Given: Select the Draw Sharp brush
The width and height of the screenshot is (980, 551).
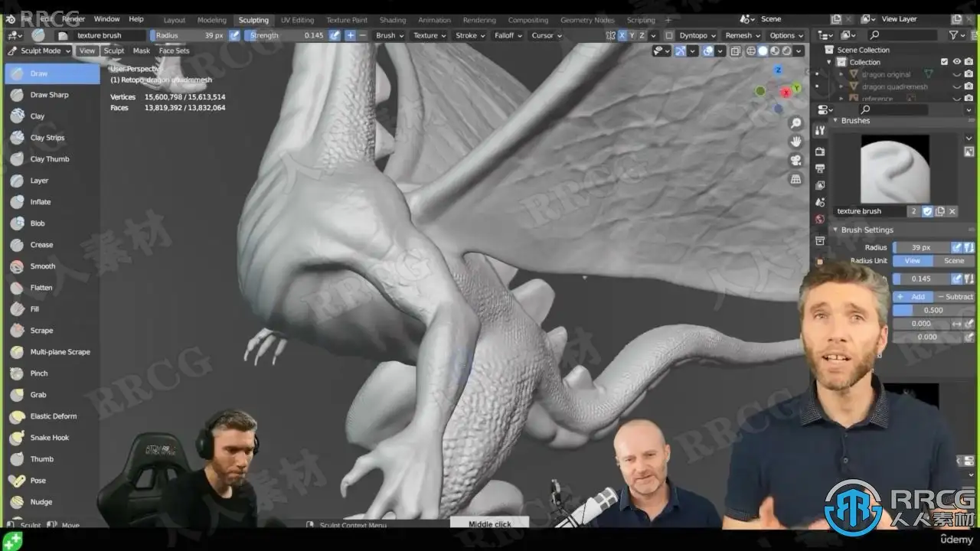Looking at the screenshot, I should pyautogui.click(x=52, y=95).
